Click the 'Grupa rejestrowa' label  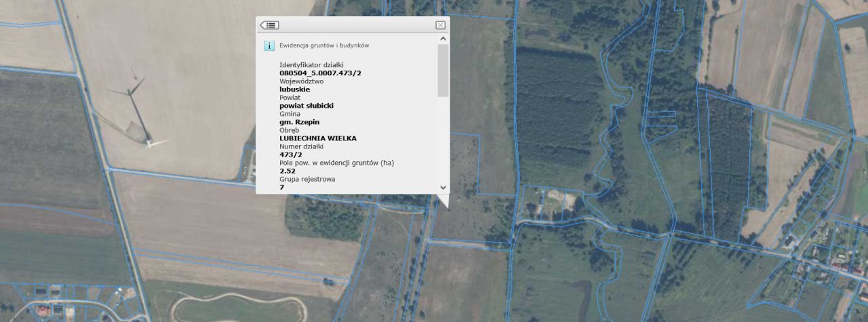coord(307,179)
